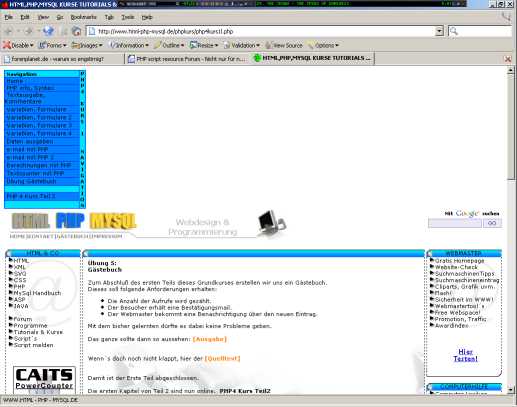Go to the browser Home icon

coord(77,31)
